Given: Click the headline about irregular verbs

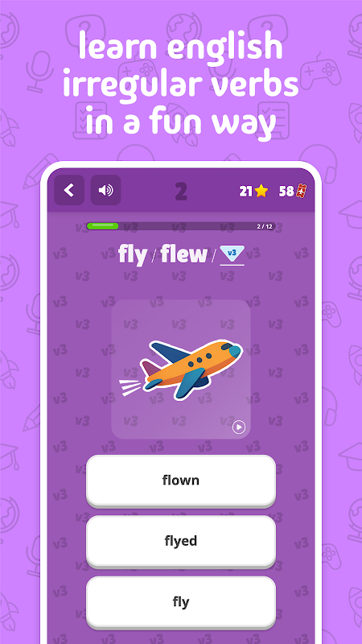Looking at the screenshot, I should [181, 85].
